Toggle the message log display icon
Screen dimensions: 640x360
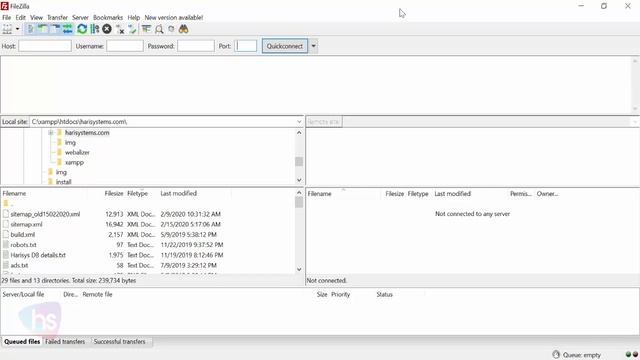30,29
